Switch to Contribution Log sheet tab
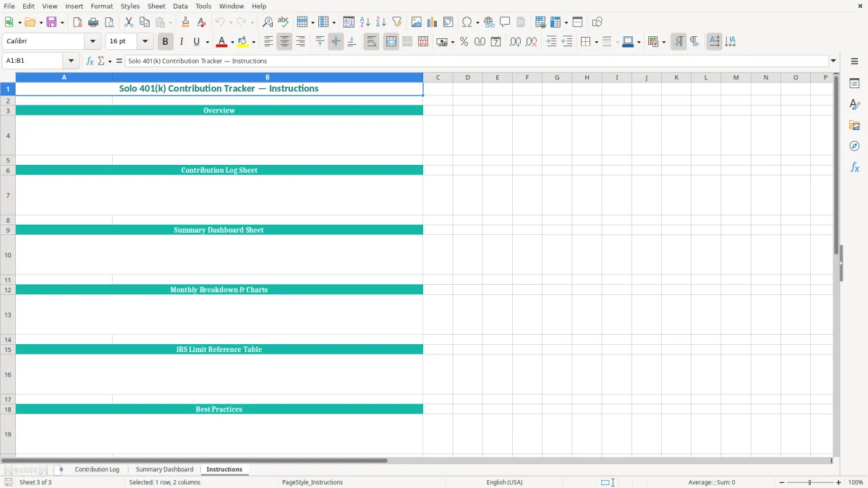This screenshot has height=488, width=868. click(x=97, y=469)
